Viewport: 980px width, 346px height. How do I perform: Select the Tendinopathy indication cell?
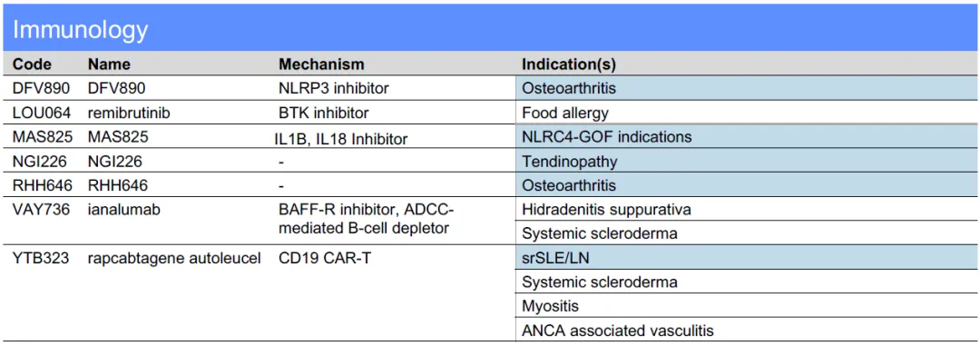(x=747, y=162)
